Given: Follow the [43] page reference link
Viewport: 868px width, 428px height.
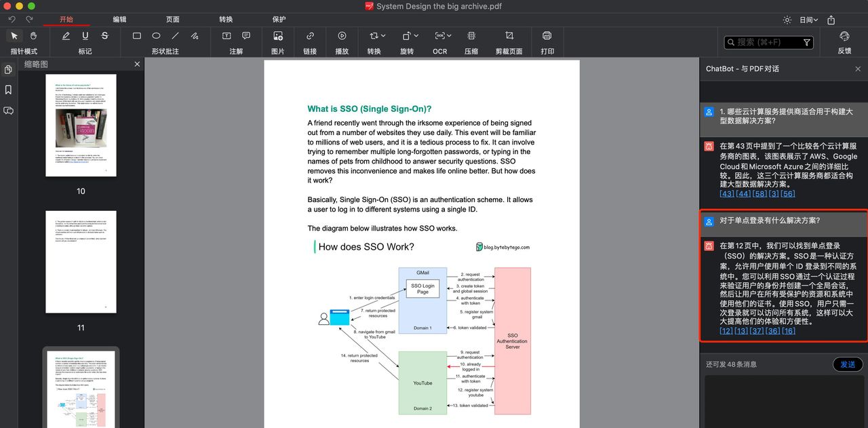Looking at the screenshot, I should [726, 193].
